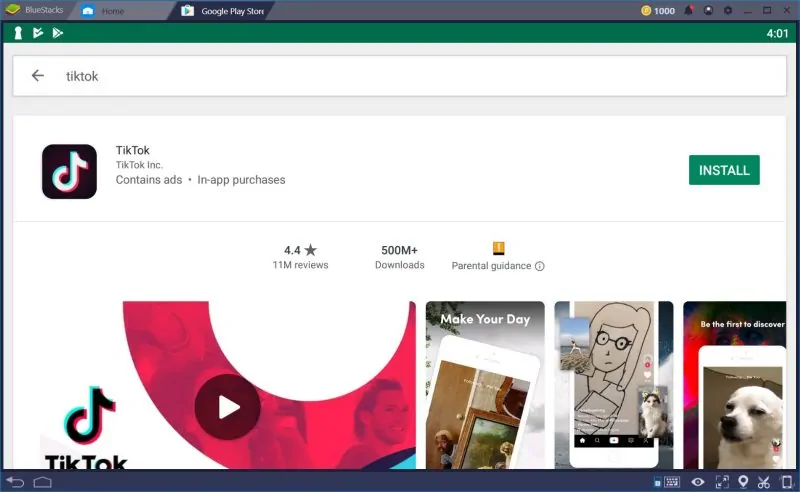Select the Google Play Store tab
Viewport: 800px width, 492px height.
[x=224, y=11]
